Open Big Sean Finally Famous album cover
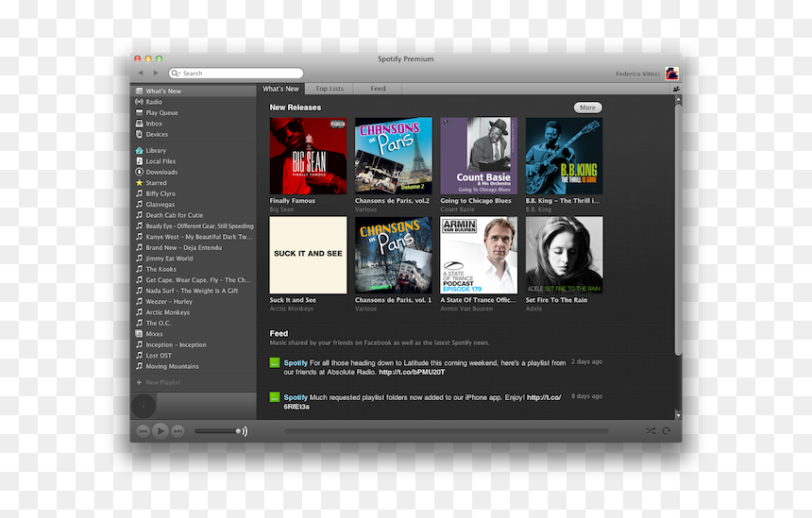The image size is (812, 518). click(x=308, y=156)
